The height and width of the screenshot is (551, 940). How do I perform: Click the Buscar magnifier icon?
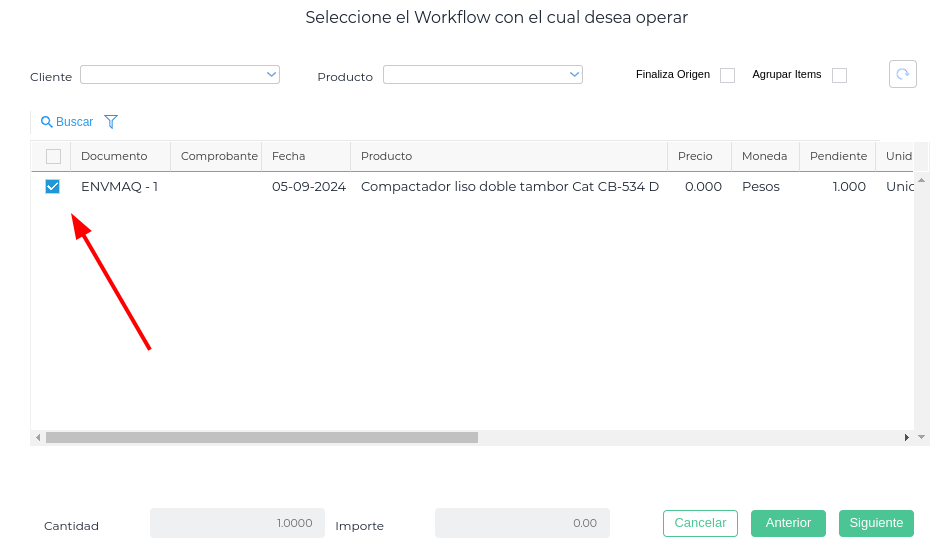(46, 122)
